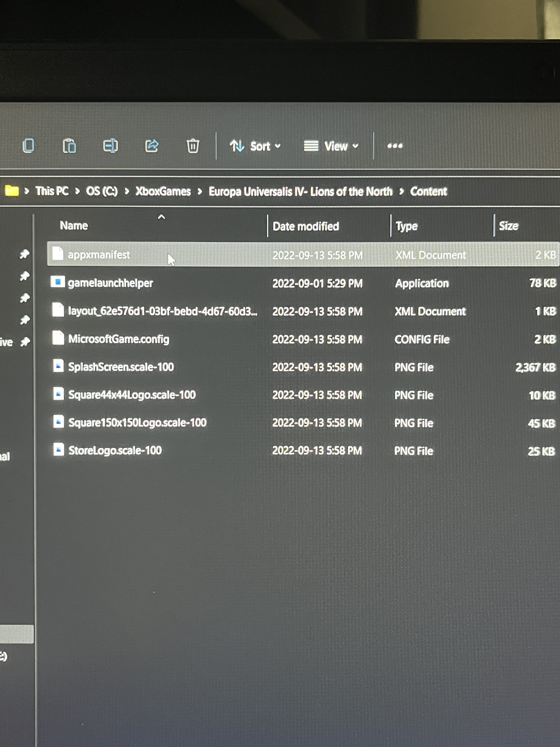Screen dimensions: 560x747
Task: Expand chevron after OS (C:) breadcrumb
Action: click(x=127, y=192)
